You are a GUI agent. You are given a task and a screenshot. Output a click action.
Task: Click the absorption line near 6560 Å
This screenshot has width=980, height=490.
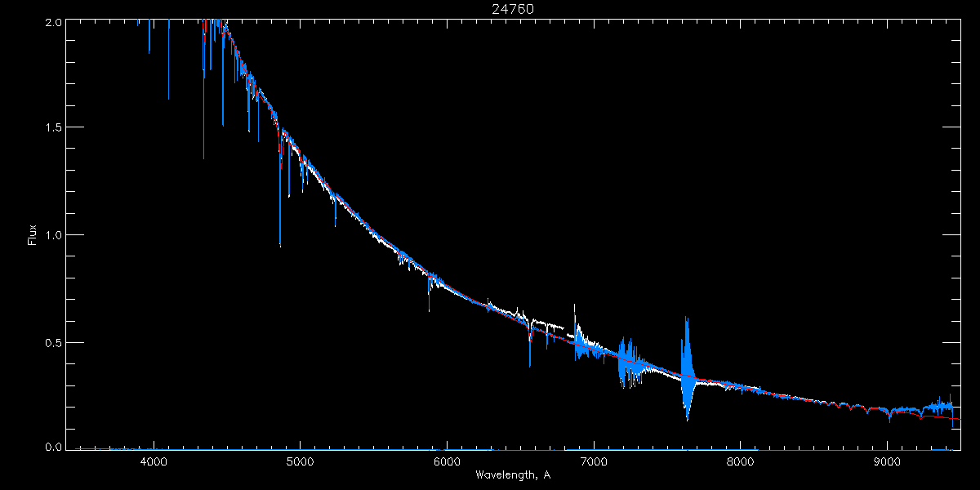coord(530,343)
